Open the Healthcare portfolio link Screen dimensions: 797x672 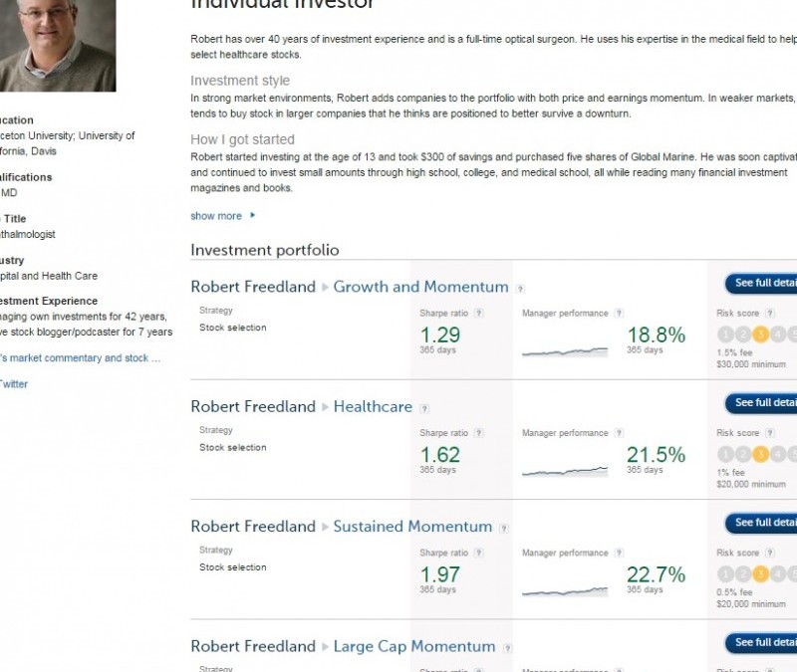tap(372, 406)
